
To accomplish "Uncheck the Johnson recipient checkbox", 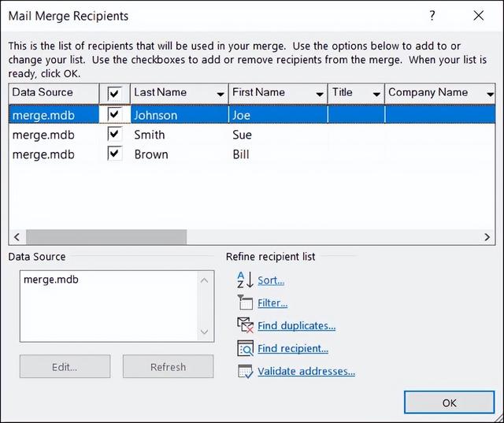I will click(115, 114).
